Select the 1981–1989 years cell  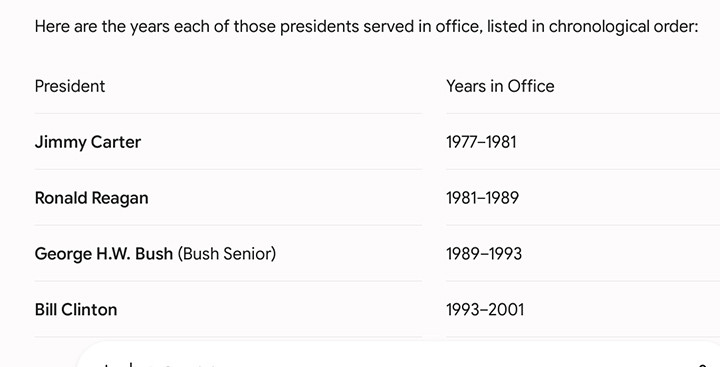(483, 198)
